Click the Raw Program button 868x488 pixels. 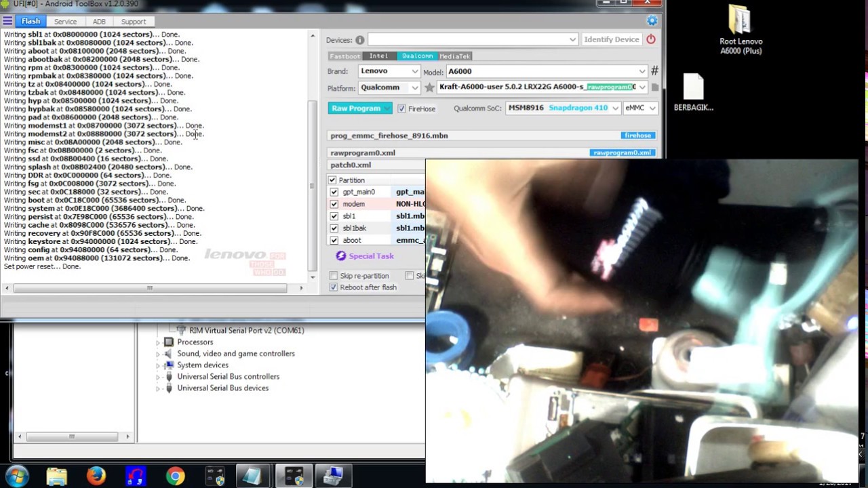(x=360, y=108)
